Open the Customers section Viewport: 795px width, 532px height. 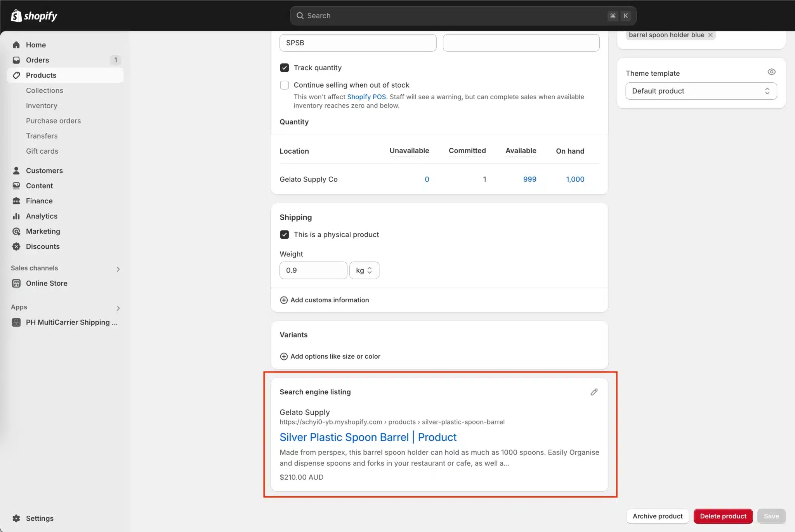pyautogui.click(x=44, y=170)
